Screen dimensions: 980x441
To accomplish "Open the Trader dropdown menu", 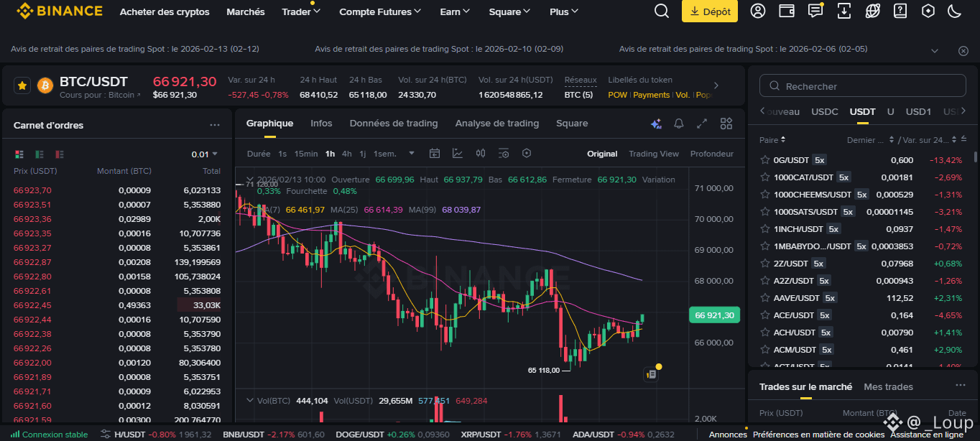I will click(301, 11).
